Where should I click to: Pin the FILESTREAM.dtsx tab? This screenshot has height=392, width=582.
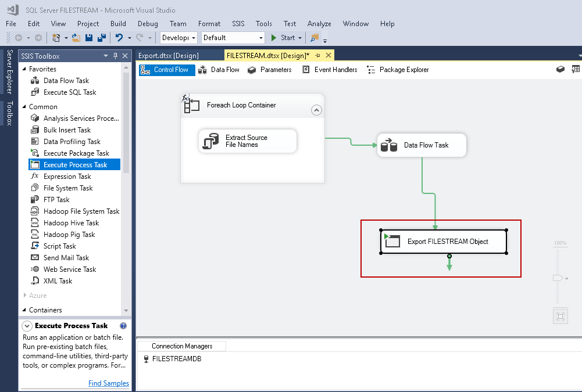tap(318, 56)
